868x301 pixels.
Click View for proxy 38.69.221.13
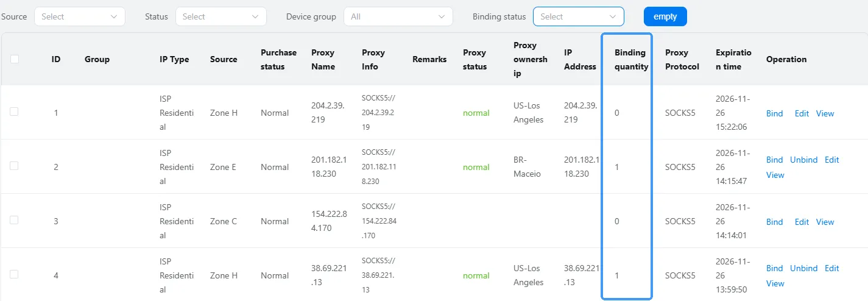(775, 283)
